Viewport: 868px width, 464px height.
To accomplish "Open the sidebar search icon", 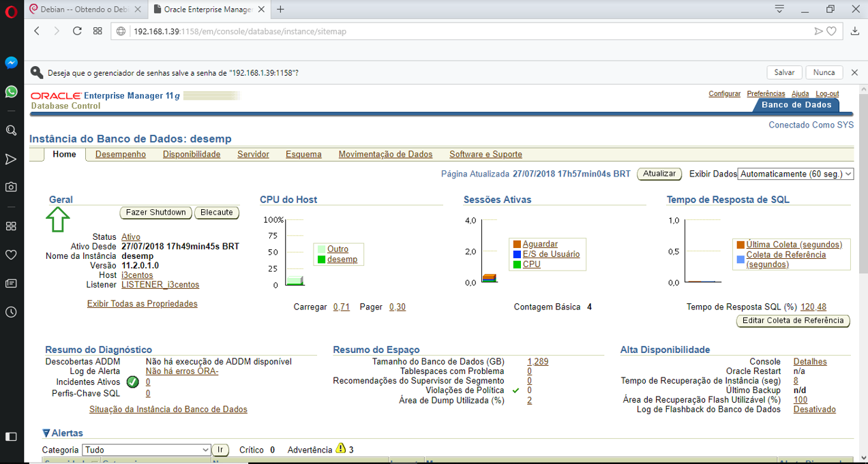I will pyautogui.click(x=11, y=130).
